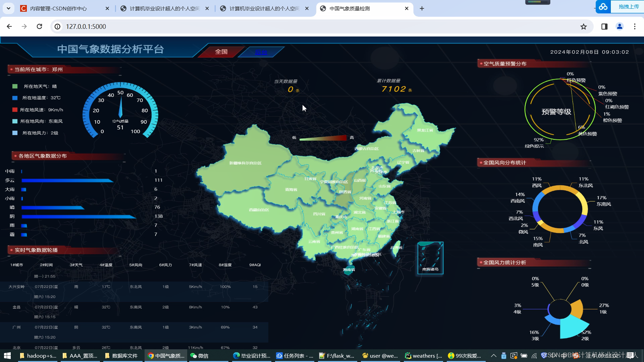Expand the tab search dropdown arrow
644x362 pixels.
click(x=8, y=8)
